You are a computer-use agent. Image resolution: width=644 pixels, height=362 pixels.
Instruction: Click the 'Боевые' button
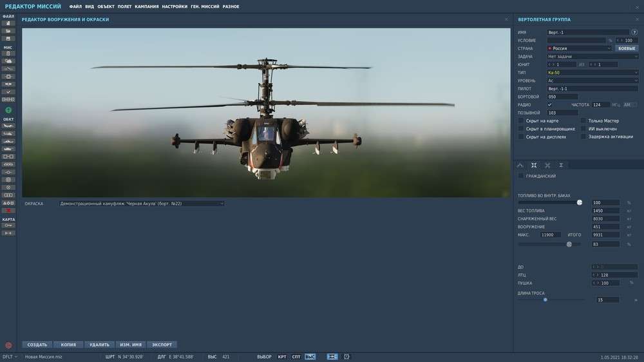click(627, 48)
